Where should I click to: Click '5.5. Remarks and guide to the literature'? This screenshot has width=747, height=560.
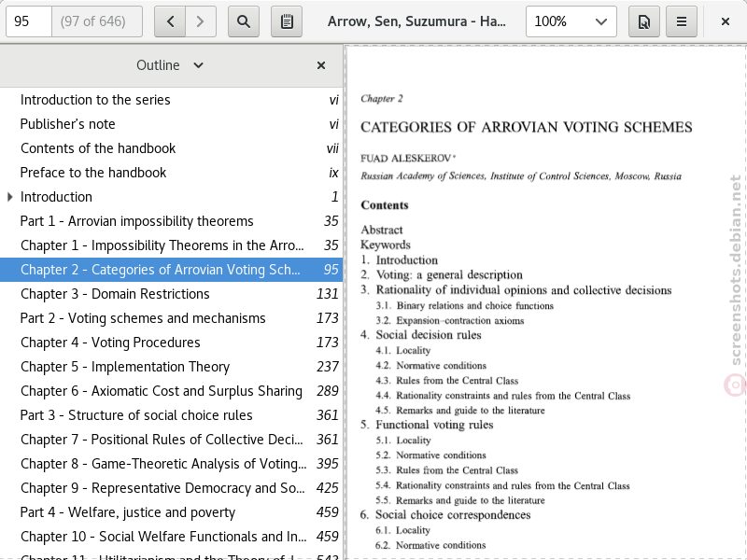tap(460, 500)
